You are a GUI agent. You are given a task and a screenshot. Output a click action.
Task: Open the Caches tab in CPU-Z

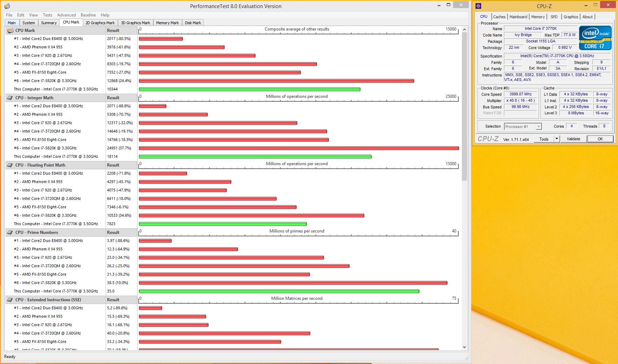click(x=499, y=17)
